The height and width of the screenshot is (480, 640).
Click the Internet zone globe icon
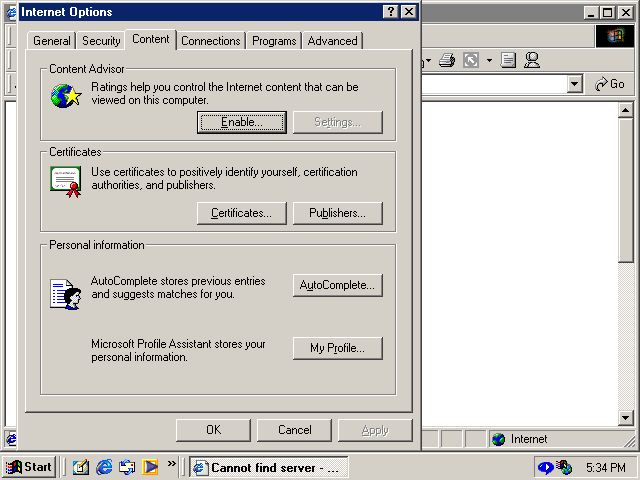(498, 439)
